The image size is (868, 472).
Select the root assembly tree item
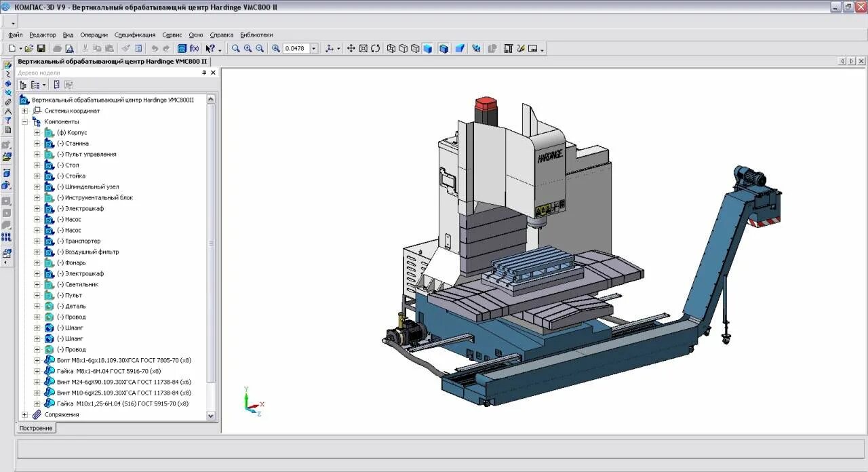point(113,100)
